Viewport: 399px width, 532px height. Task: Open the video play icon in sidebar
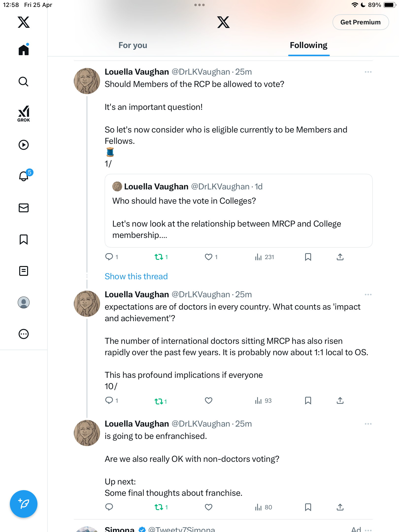[x=24, y=145]
